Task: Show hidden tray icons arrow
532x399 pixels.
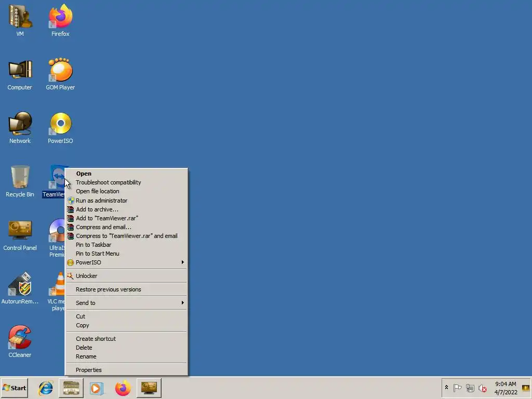Action: pyautogui.click(x=446, y=388)
